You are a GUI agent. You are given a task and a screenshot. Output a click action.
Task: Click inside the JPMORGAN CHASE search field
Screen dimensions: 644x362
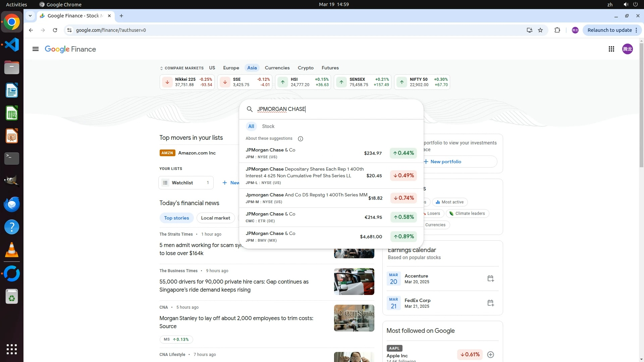335,109
